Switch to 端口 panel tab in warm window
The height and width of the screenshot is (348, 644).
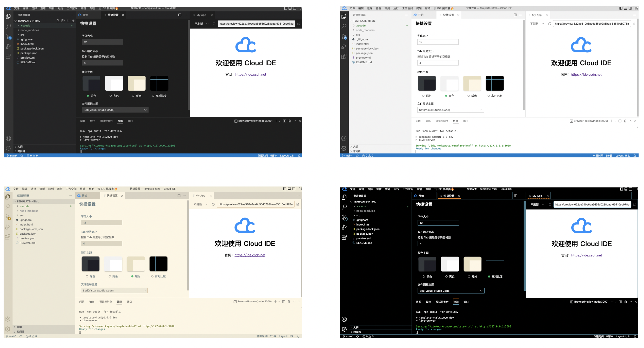pos(129,302)
